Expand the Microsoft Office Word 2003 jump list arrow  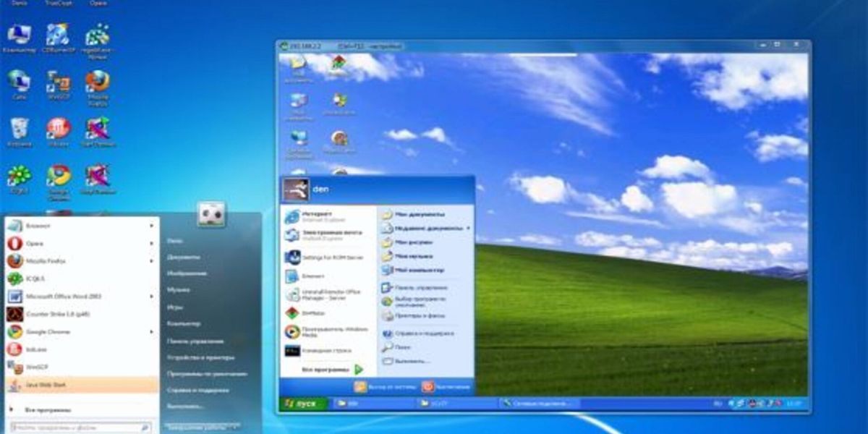pyautogui.click(x=152, y=297)
